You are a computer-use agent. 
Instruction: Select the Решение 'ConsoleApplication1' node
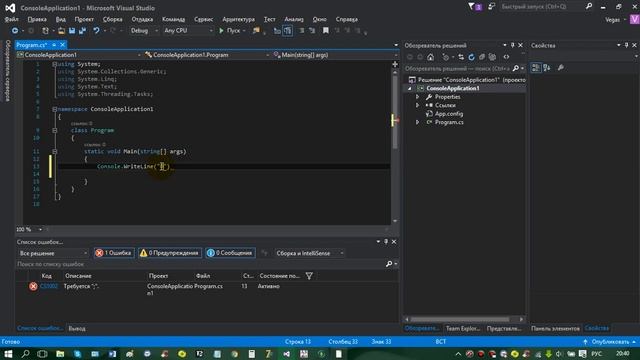coord(467,80)
